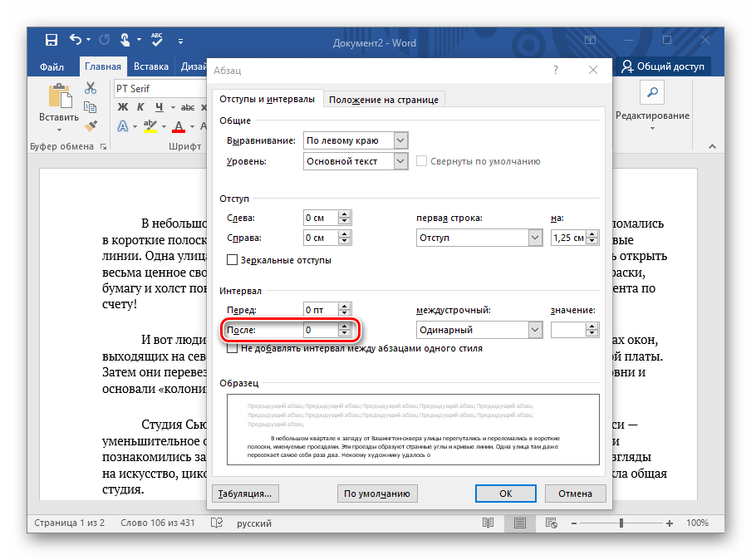Open ribbon display options icon
The width and height of the screenshot is (751, 560).
[591, 40]
